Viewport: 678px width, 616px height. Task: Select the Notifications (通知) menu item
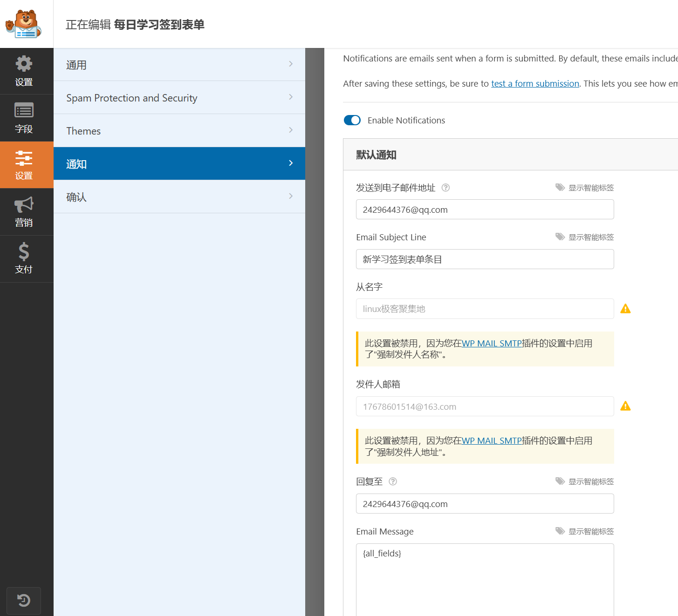(x=179, y=164)
